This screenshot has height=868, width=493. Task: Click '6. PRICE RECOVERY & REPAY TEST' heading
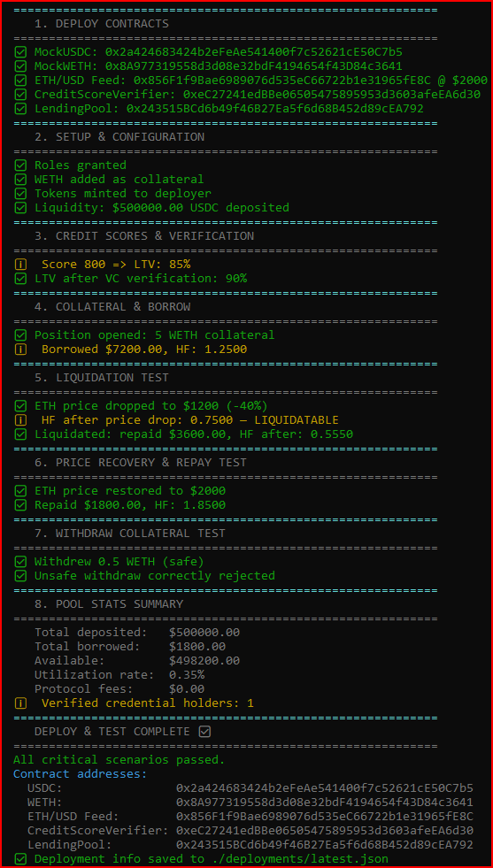coord(140,463)
